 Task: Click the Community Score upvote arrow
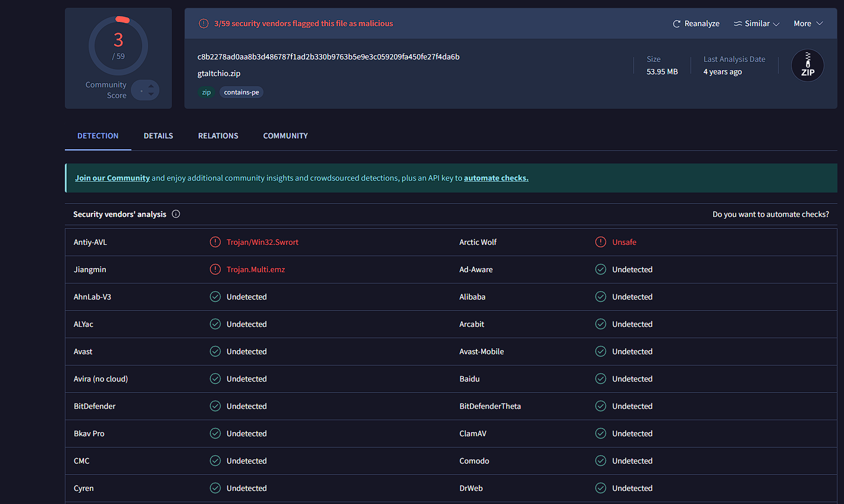click(151, 86)
